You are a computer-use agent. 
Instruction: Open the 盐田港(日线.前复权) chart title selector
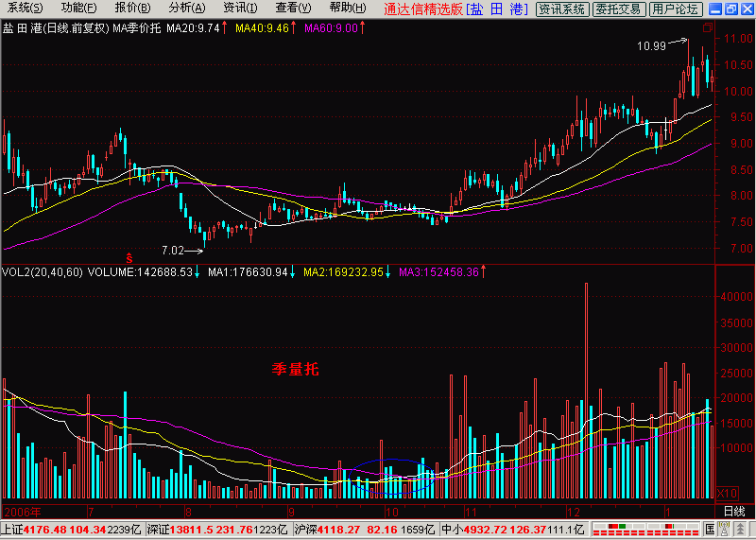pos(56,28)
